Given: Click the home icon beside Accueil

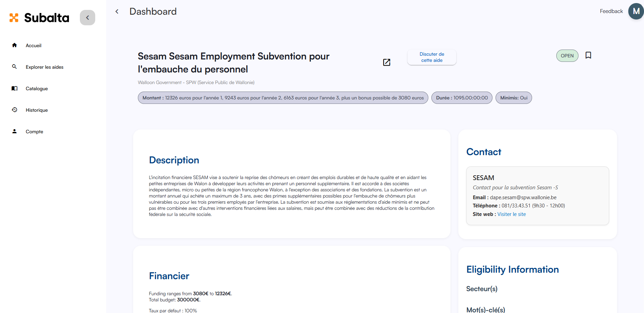Looking at the screenshot, I should click(x=14, y=45).
